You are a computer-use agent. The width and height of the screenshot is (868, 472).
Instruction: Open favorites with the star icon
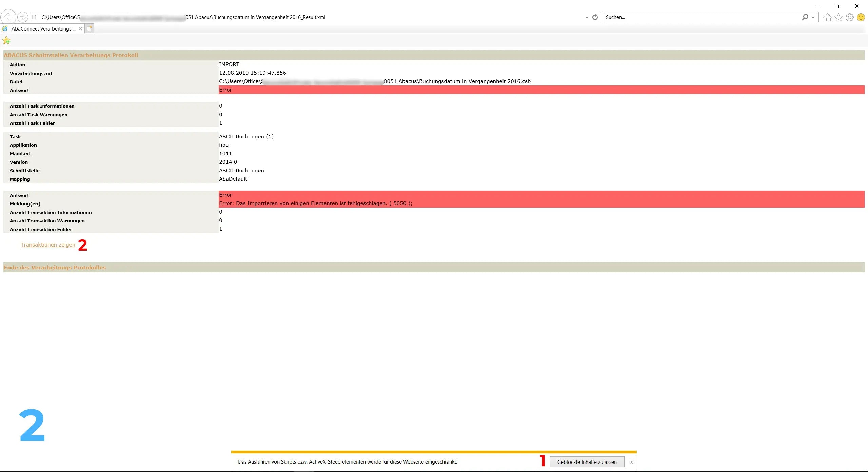[839, 17]
